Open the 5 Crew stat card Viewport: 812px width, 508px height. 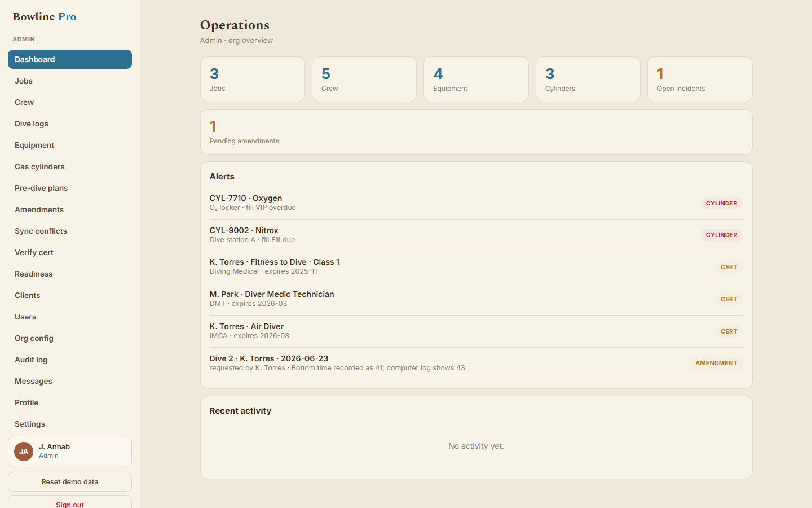[x=364, y=80]
